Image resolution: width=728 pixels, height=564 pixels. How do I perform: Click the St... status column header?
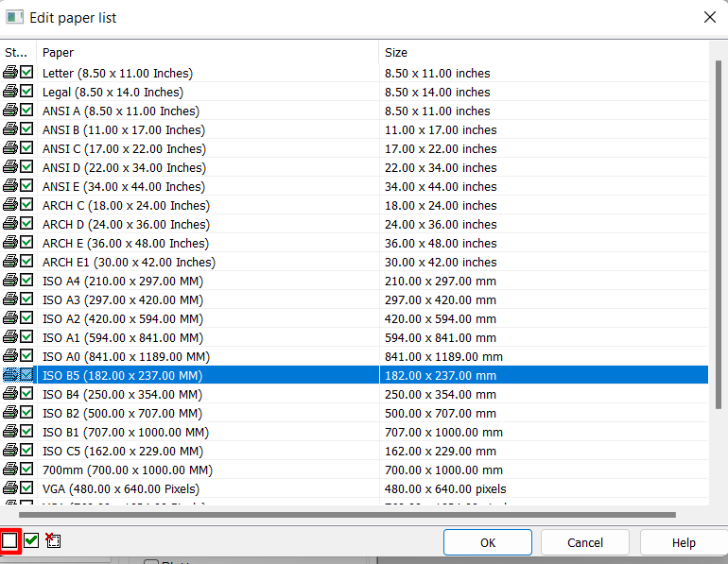[x=17, y=52]
